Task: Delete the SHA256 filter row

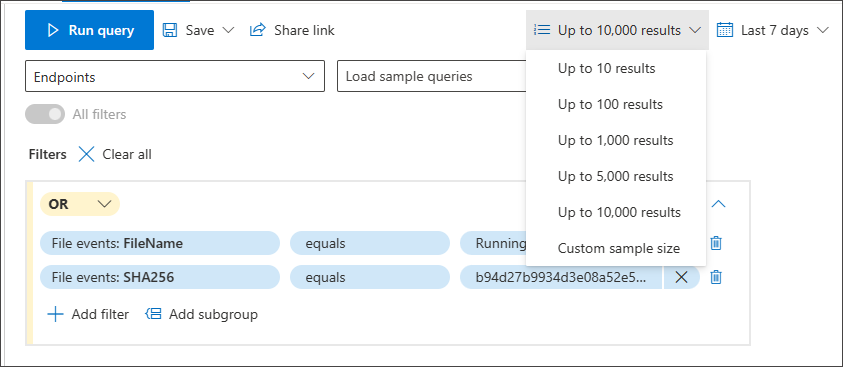Action: click(716, 277)
